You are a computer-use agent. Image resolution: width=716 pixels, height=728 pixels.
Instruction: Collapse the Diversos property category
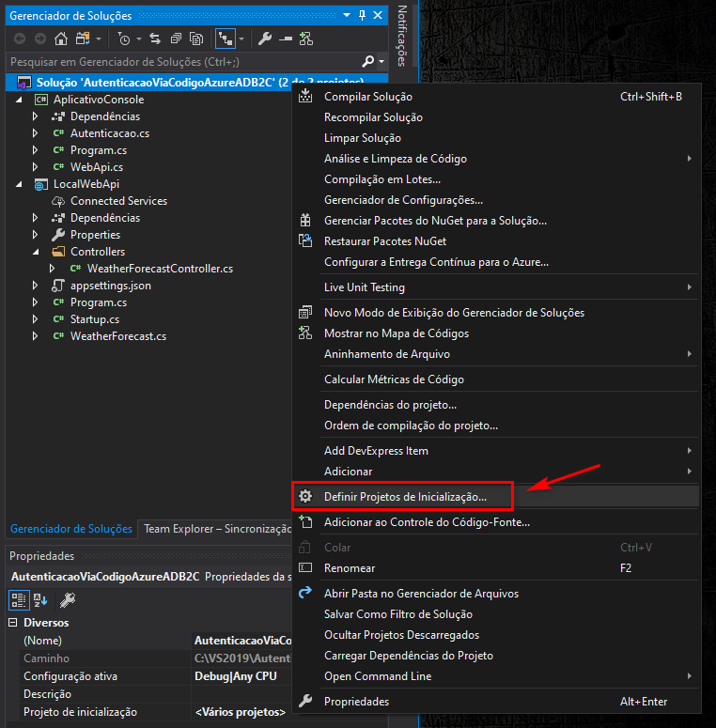tap(13, 623)
